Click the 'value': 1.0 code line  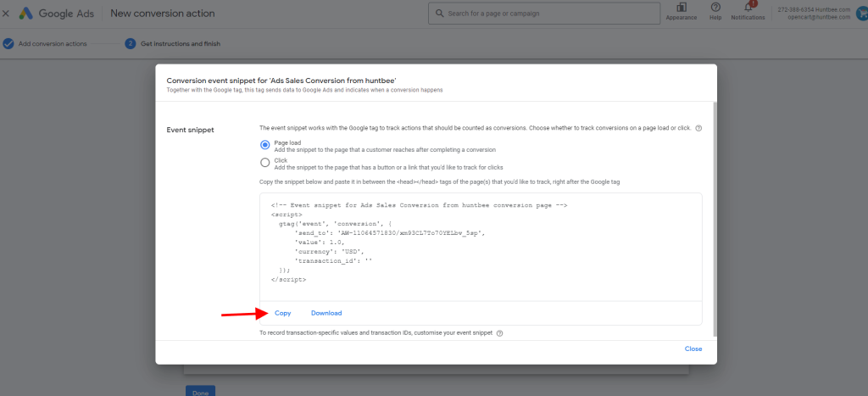pos(320,243)
